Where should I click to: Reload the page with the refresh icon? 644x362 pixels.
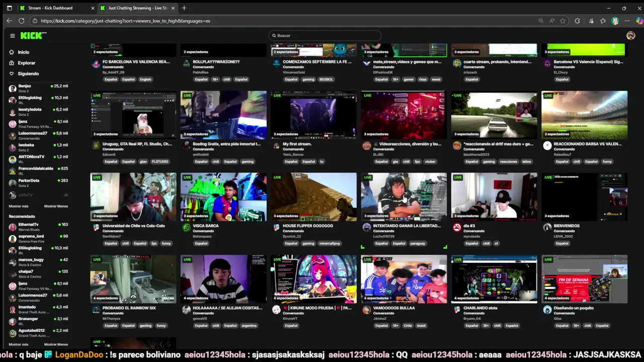(21, 21)
